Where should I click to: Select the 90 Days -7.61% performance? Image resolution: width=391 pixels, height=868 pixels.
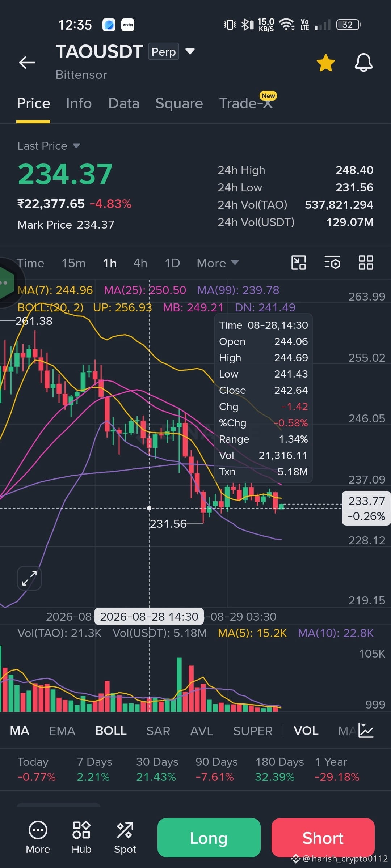pyautogui.click(x=216, y=769)
